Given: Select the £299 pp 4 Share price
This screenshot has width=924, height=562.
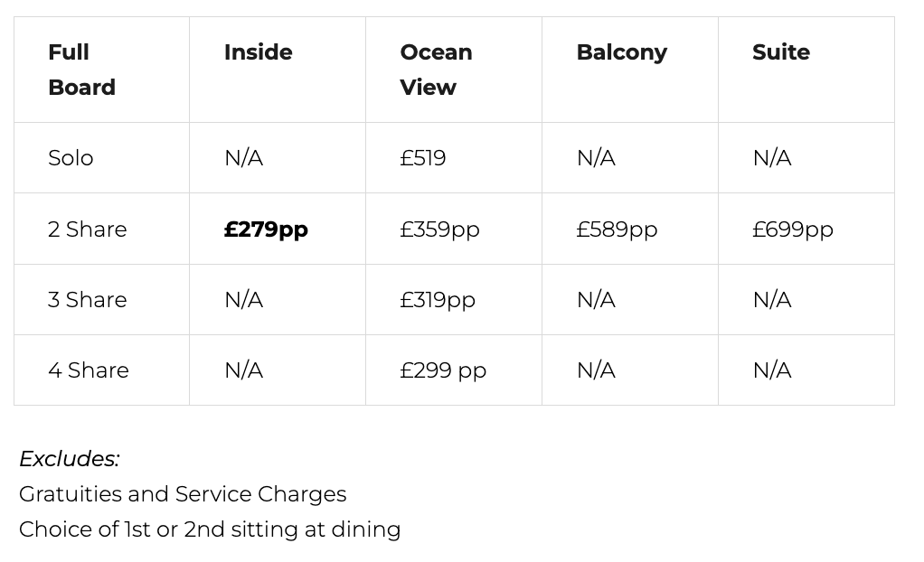Looking at the screenshot, I should pyautogui.click(x=443, y=370).
